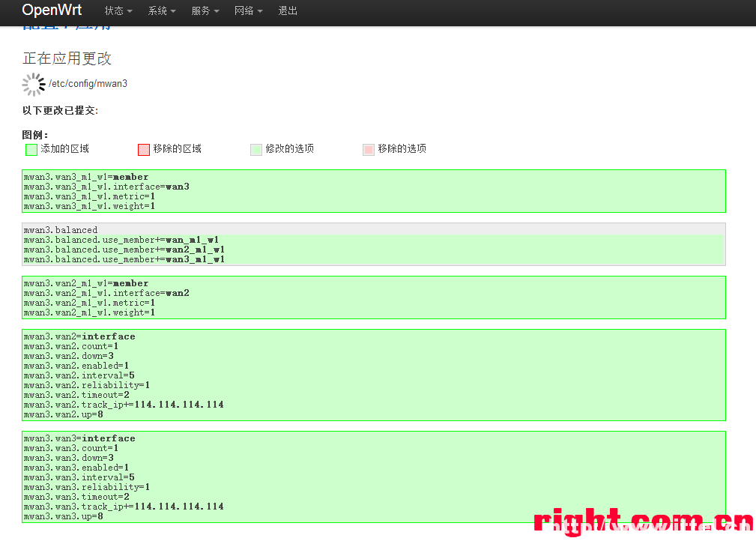Click line mwan3.wan3_m1_w1.interface=wan3
The width and height of the screenshot is (756, 541).
click(106, 187)
